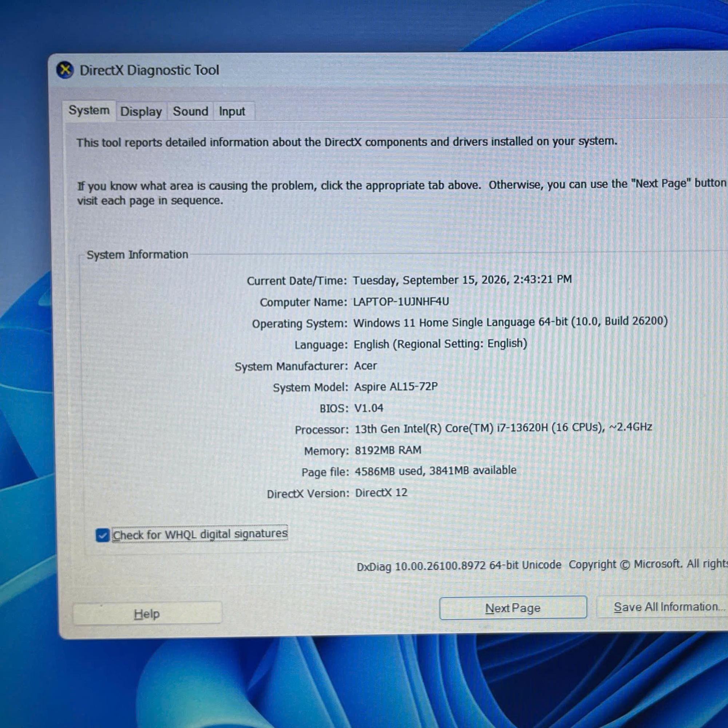
Task: Click the 'Current Date/Time:' label
Action: click(297, 281)
